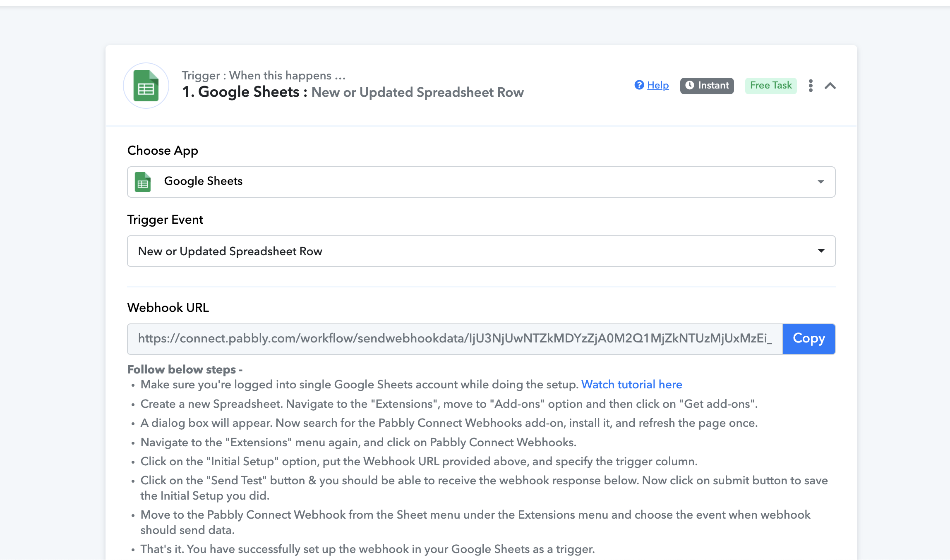Click the 'Choose App' label
This screenshot has width=950, height=560.
pyautogui.click(x=163, y=151)
